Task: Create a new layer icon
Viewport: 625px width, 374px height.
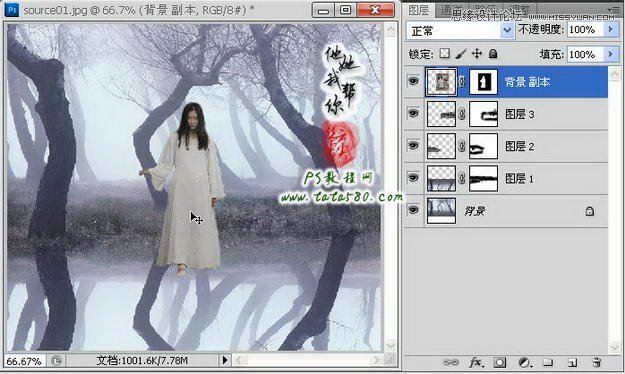Action: click(572, 362)
